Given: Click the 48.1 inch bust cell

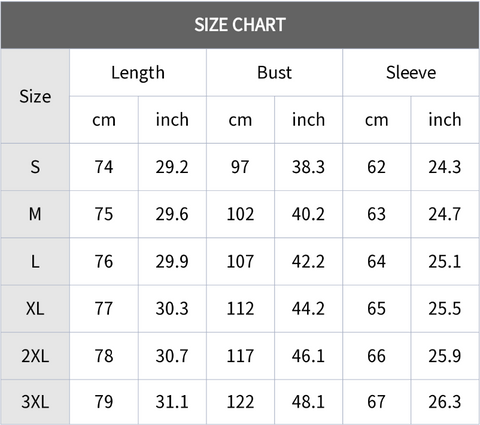Looking at the screenshot, I should 308,402.
